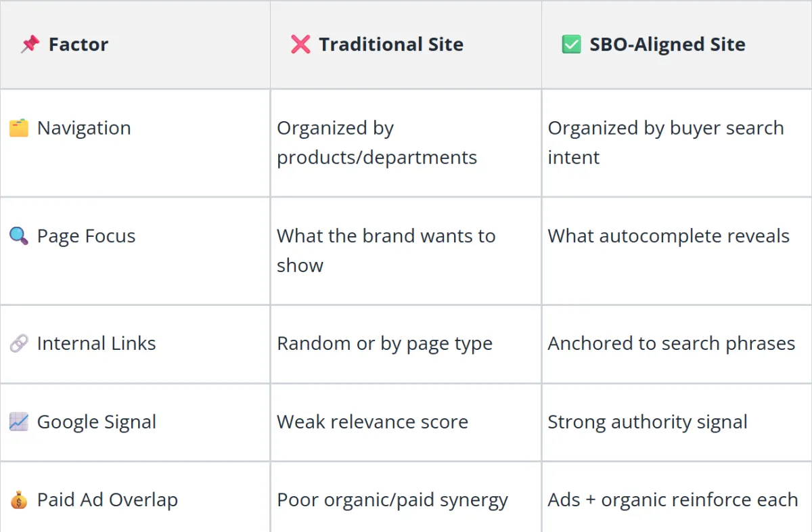Click the Google Signal row label
Viewport: 812px width, 532px height.
[x=97, y=422]
